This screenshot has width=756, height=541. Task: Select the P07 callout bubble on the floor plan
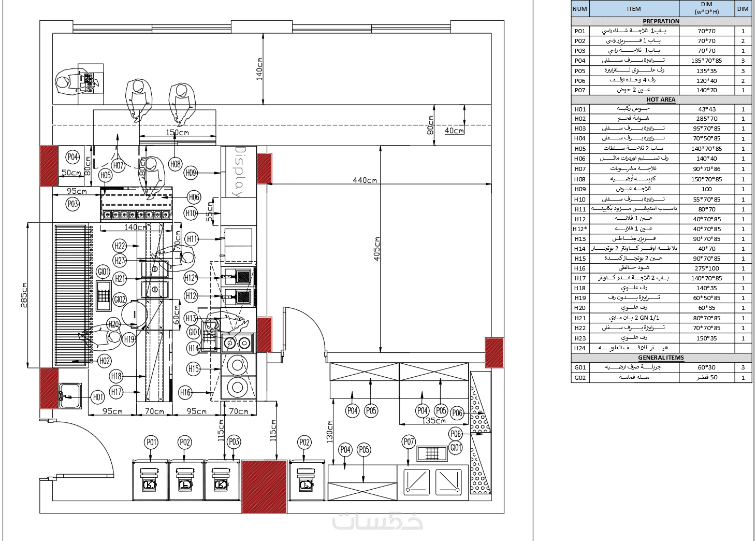pos(409,442)
